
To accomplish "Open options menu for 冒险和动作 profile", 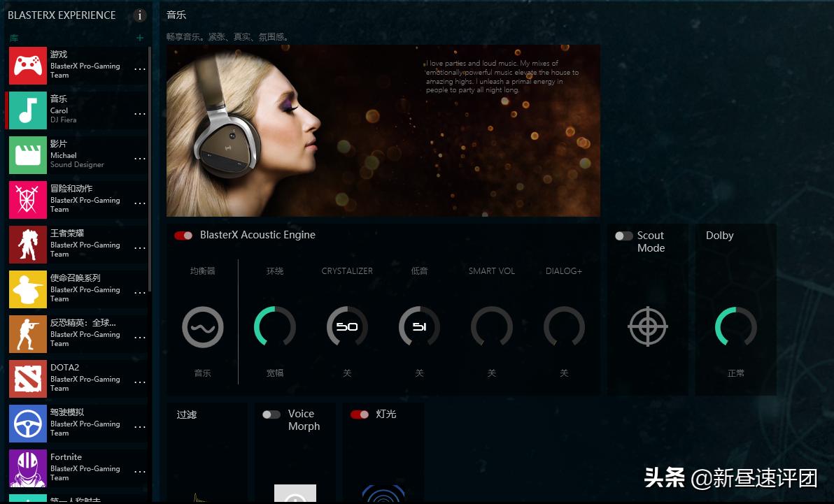I will coord(140,203).
